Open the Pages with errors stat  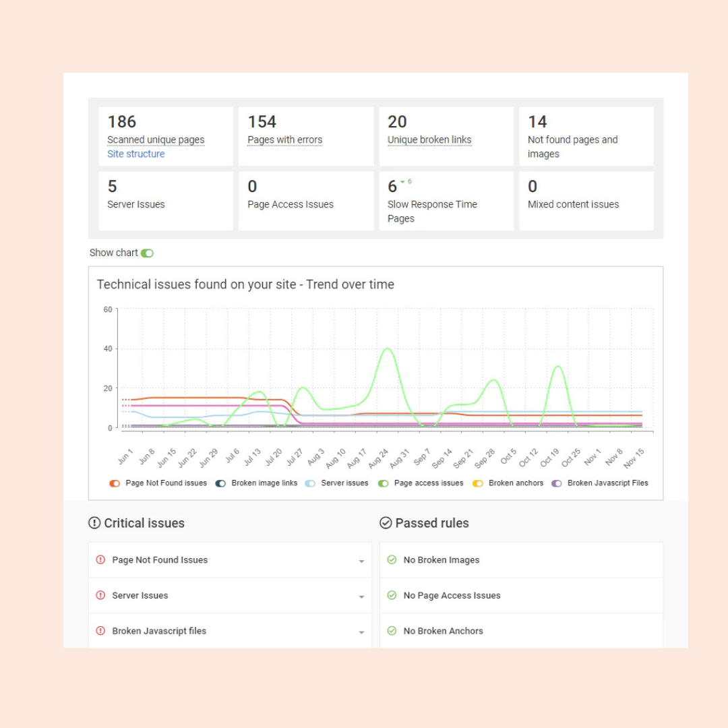click(284, 140)
